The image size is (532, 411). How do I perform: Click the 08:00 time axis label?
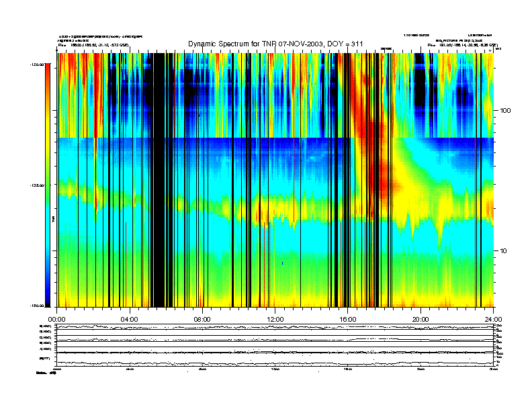pos(202,320)
